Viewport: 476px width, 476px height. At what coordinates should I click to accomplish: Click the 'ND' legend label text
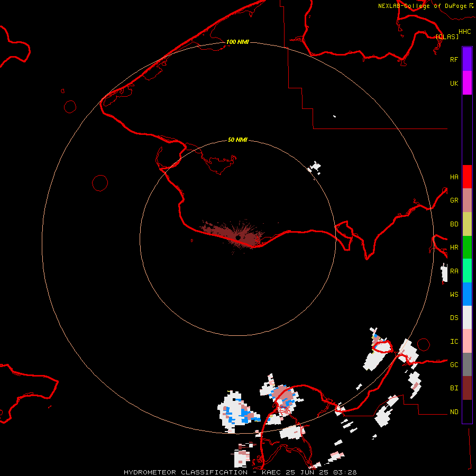coord(454,411)
